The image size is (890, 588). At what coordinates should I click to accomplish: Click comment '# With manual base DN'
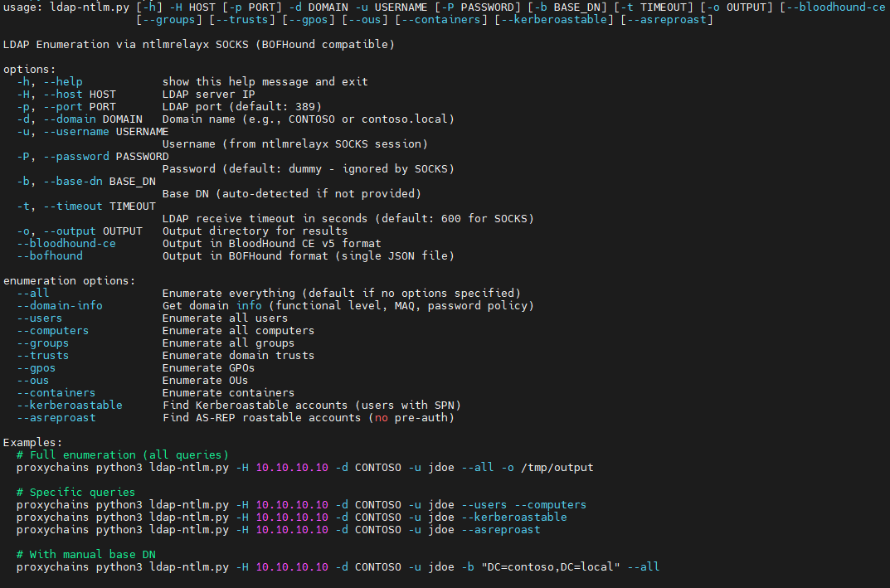pos(85,555)
